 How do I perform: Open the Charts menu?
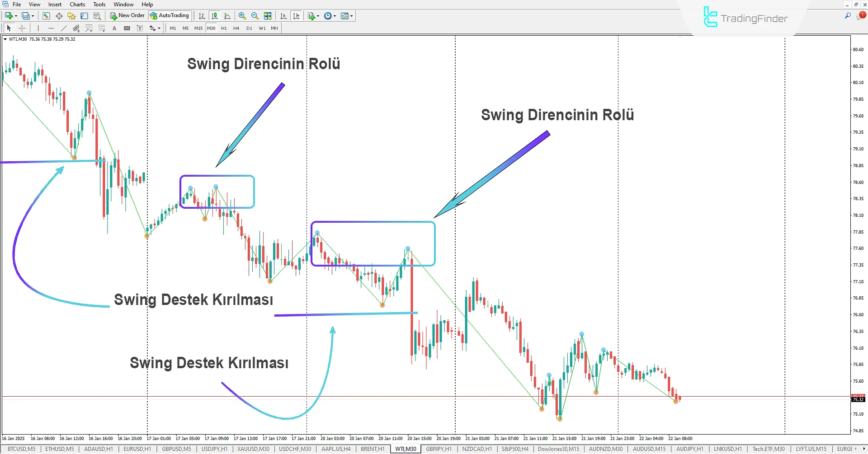(77, 4)
